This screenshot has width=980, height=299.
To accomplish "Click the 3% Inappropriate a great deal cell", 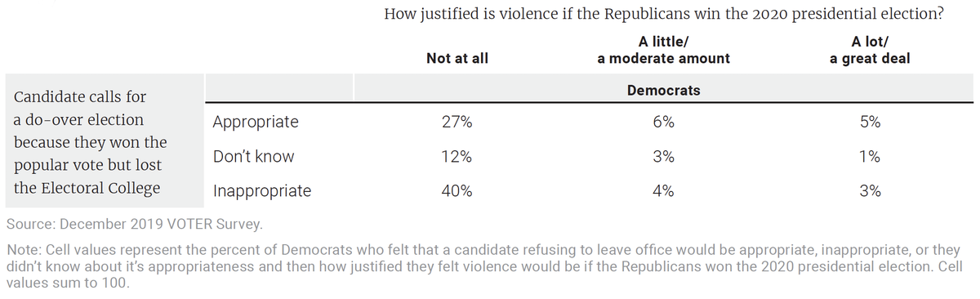I will [870, 191].
